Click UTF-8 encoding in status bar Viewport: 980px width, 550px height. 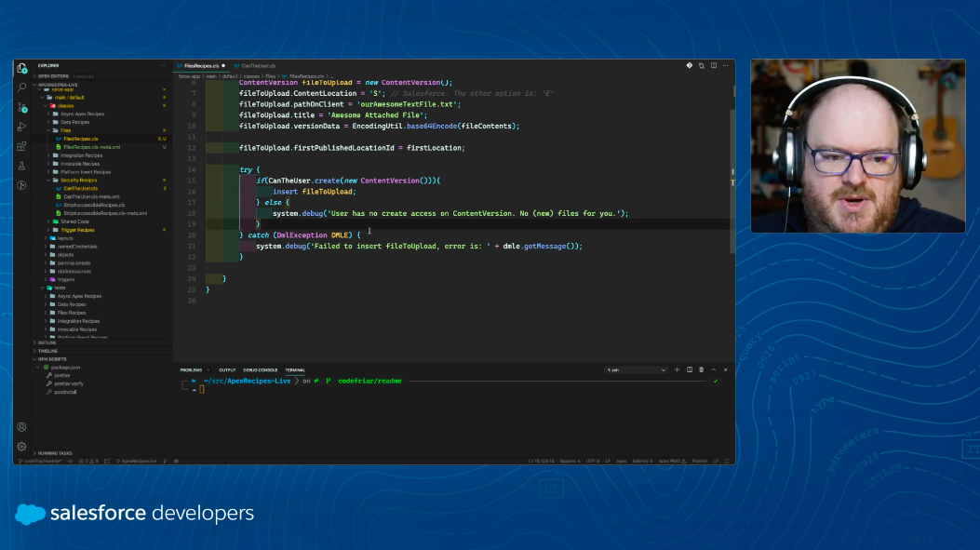tap(593, 462)
